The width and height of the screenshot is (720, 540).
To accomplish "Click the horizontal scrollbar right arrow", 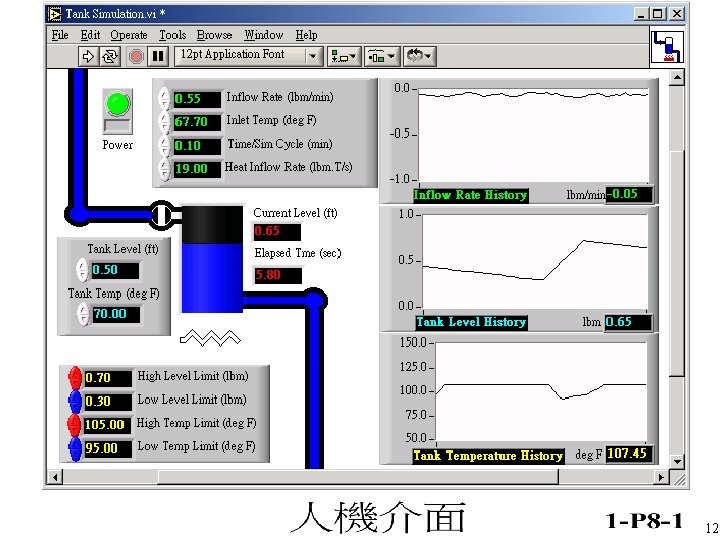I will click(x=661, y=477).
